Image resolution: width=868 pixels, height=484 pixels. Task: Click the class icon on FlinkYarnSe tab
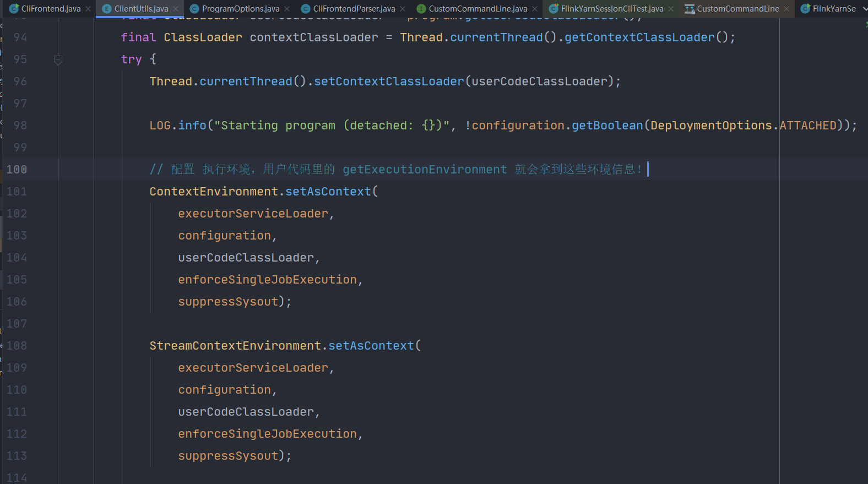(x=805, y=9)
